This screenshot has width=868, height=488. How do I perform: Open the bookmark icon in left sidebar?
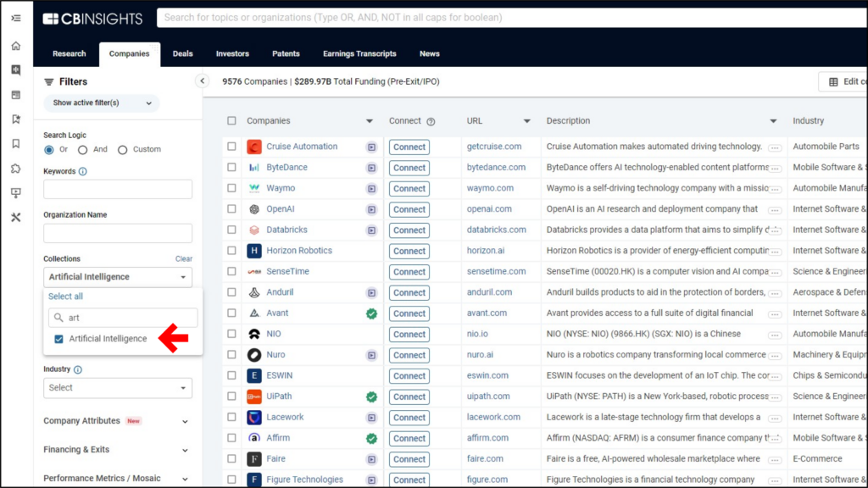click(x=16, y=144)
